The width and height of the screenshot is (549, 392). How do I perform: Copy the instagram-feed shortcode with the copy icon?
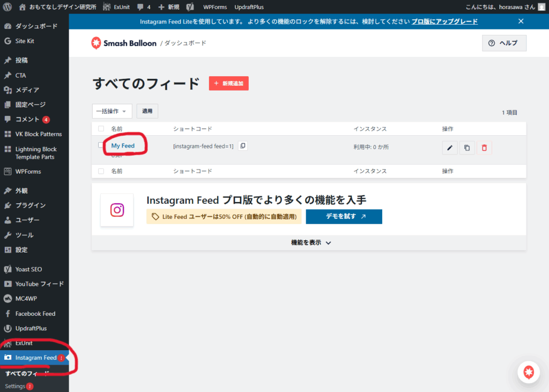point(243,146)
